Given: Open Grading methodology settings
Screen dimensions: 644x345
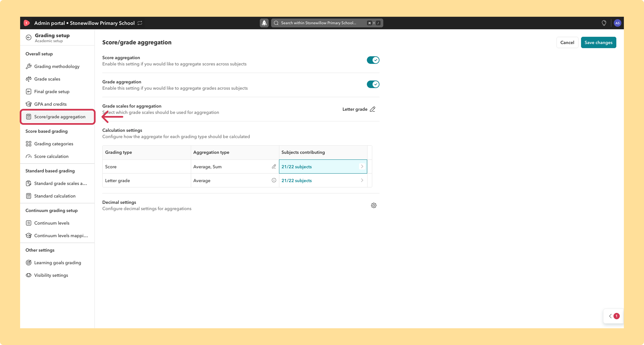Looking at the screenshot, I should click(57, 66).
